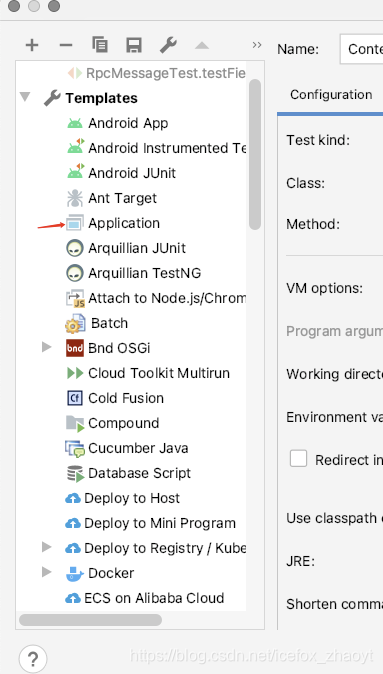
Task: Select the 'Android JUnit' label
Action: pos(132,173)
